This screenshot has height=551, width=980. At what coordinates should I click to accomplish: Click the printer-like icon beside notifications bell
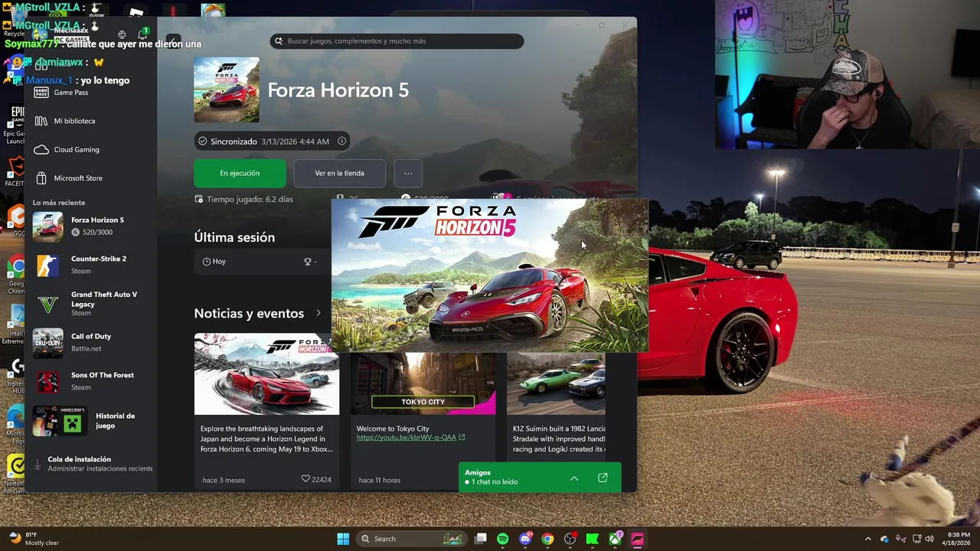click(x=122, y=34)
